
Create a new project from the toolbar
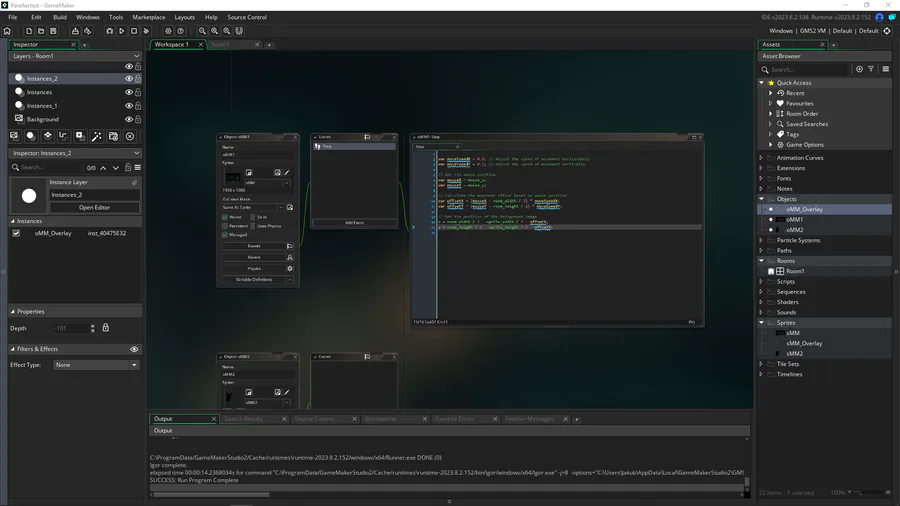pos(29,31)
